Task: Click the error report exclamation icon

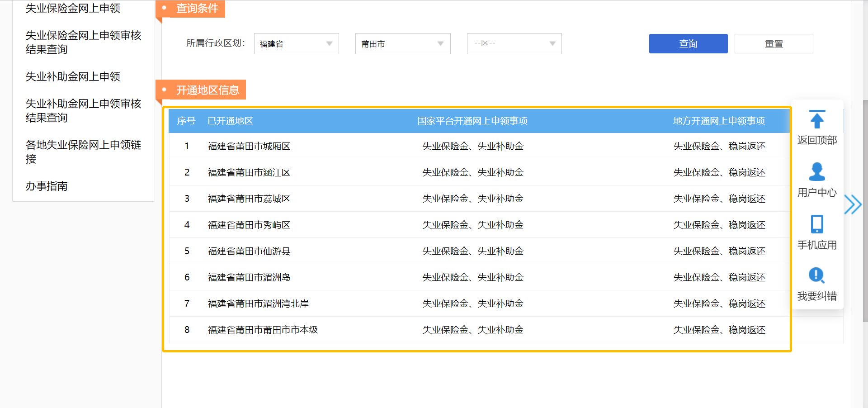Action: coord(816,275)
